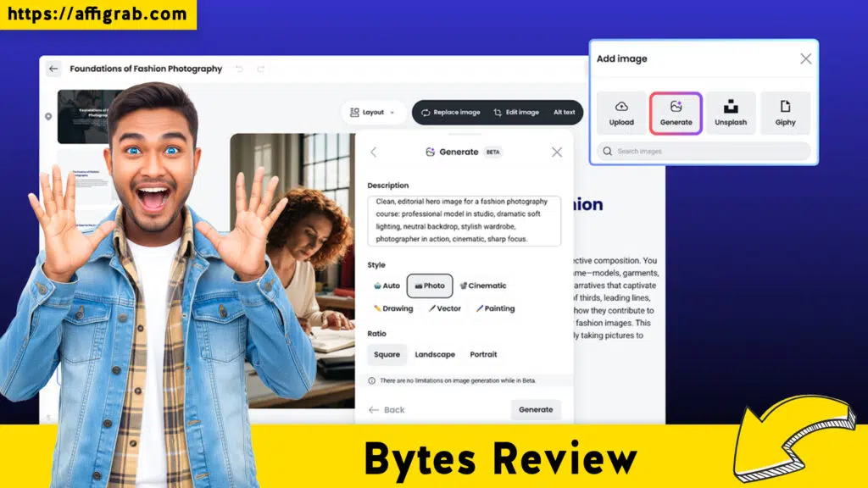Click Unsplash in Add image dialog
The image size is (868, 488).
pos(731,113)
